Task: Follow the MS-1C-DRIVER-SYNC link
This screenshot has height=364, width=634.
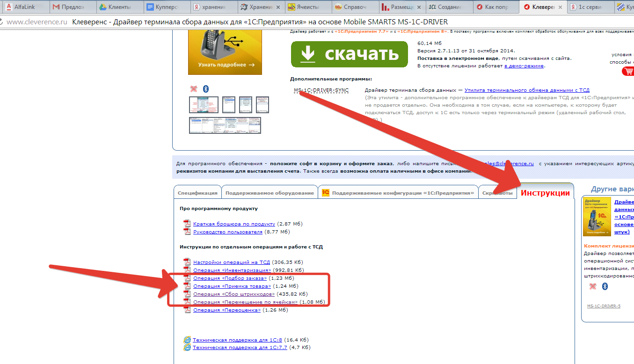Action: [x=321, y=90]
